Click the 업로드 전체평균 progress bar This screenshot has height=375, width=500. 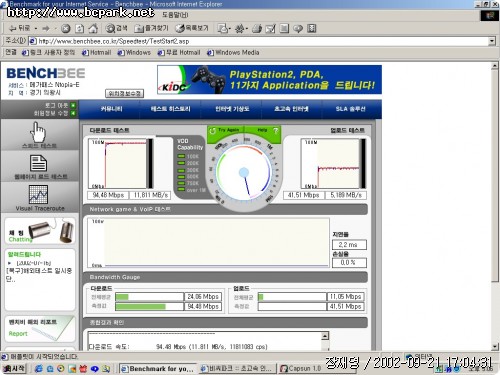[292, 297]
